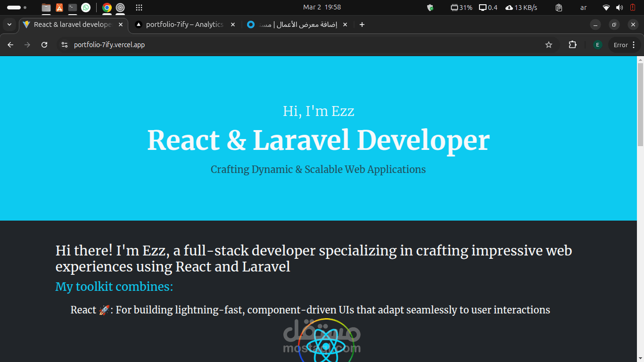Screen dimensions: 644x362
Task: View site information icon in address bar
Action: (x=65, y=45)
